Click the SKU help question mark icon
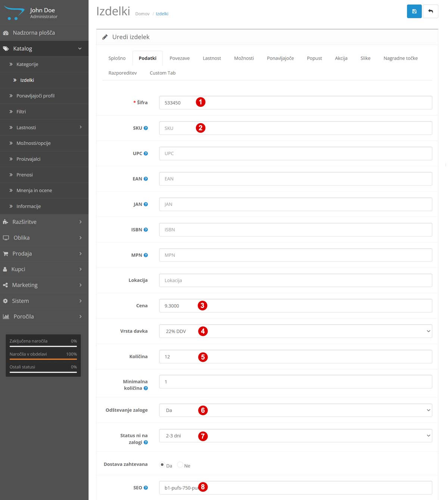Viewport: 448px width, 500px height. point(146,128)
